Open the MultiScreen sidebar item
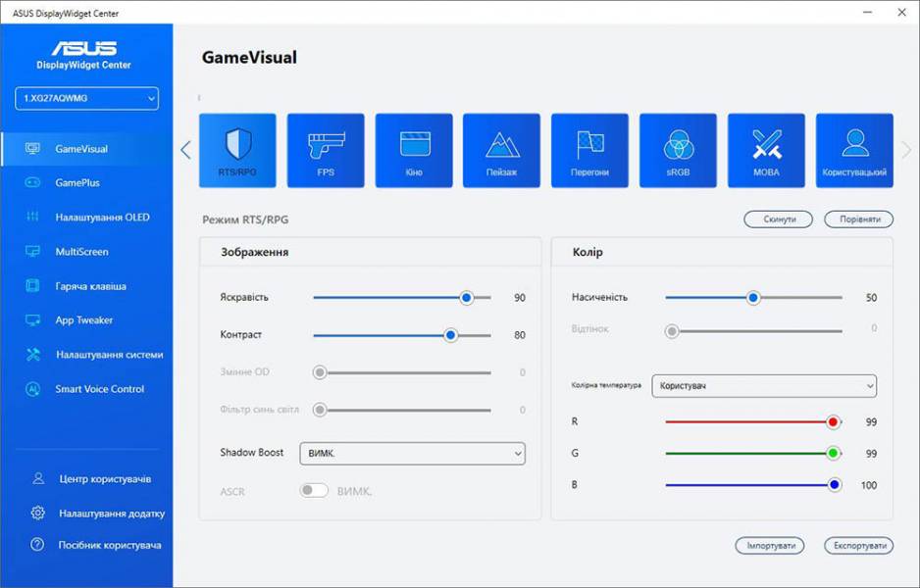Image resolution: width=920 pixels, height=588 pixels. (x=81, y=252)
